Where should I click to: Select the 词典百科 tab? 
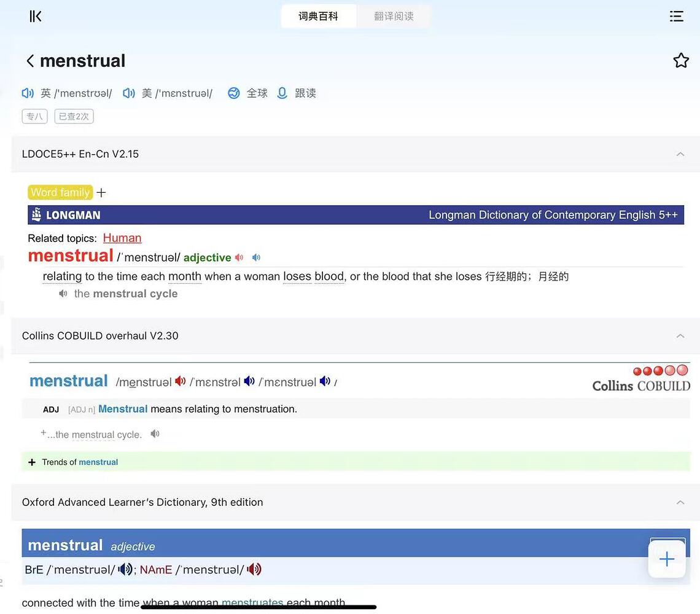click(x=318, y=17)
